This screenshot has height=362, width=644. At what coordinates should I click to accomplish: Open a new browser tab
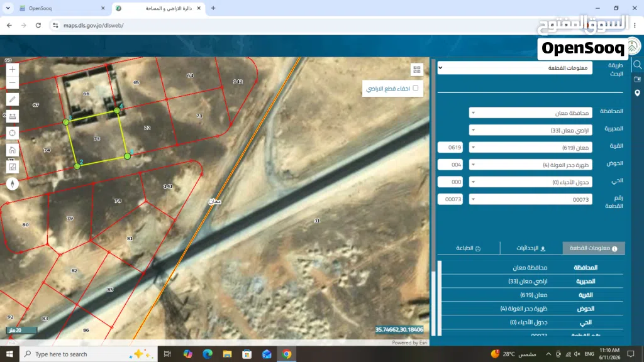coord(213,8)
